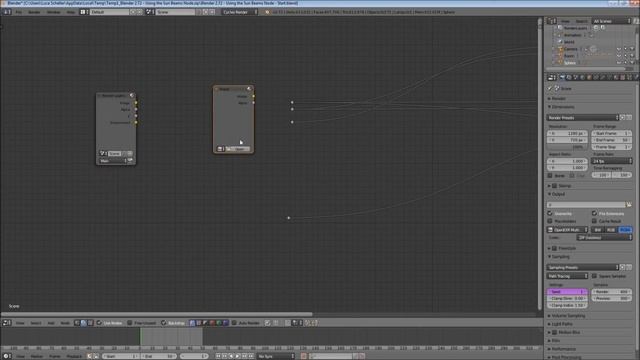Toggle the Auto Render checkbox

234,323
